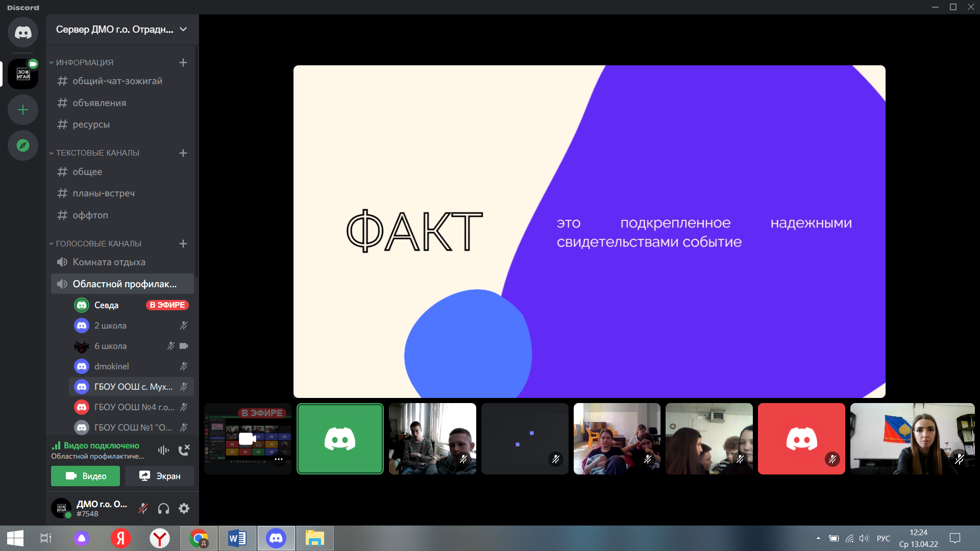Turn on camera with Видео button
The image size is (980, 551).
pos(86,476)
